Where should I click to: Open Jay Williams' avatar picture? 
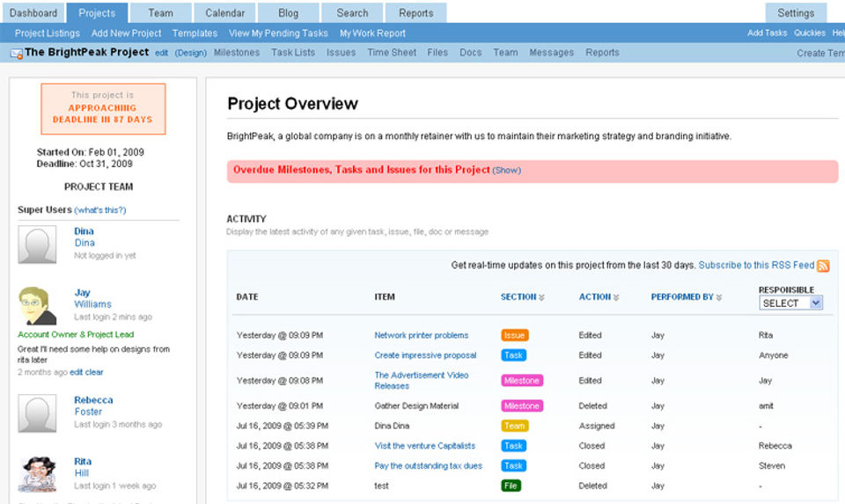click(x=37, y=306)
